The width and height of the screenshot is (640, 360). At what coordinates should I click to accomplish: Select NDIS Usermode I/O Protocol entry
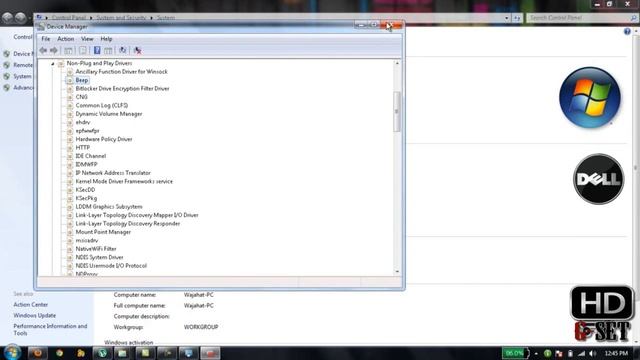[111, 266]
